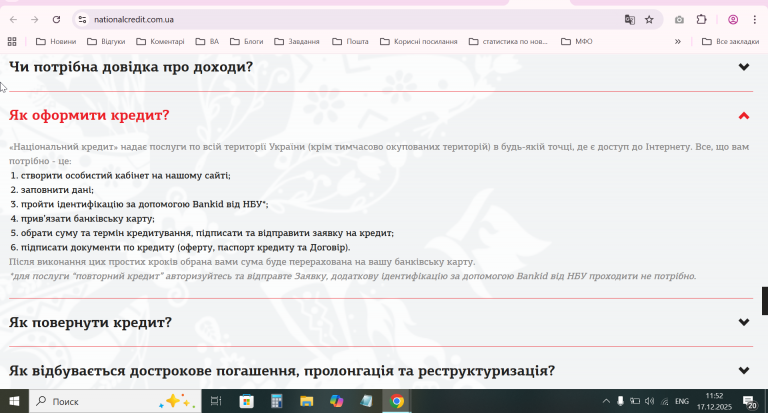Open the Корисні посилання bookmark folder
Viewport: 768px width, 413px height.
419,42
